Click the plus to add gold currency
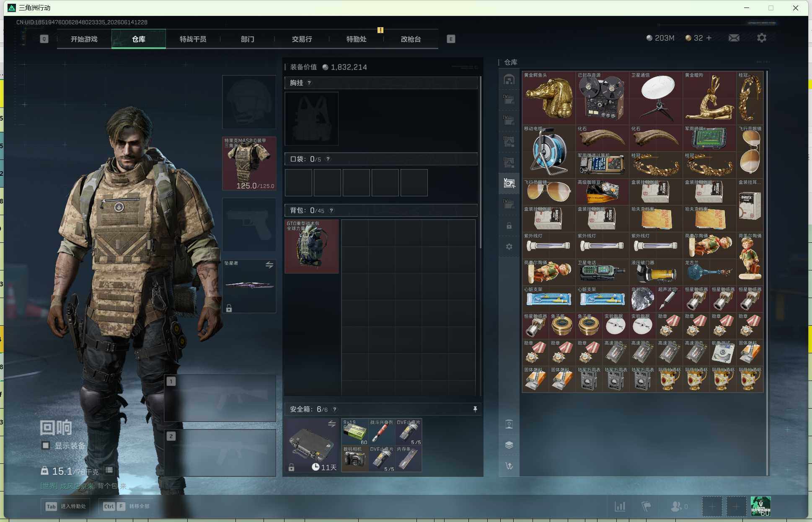812x522 pixels. tap(709, 38)
